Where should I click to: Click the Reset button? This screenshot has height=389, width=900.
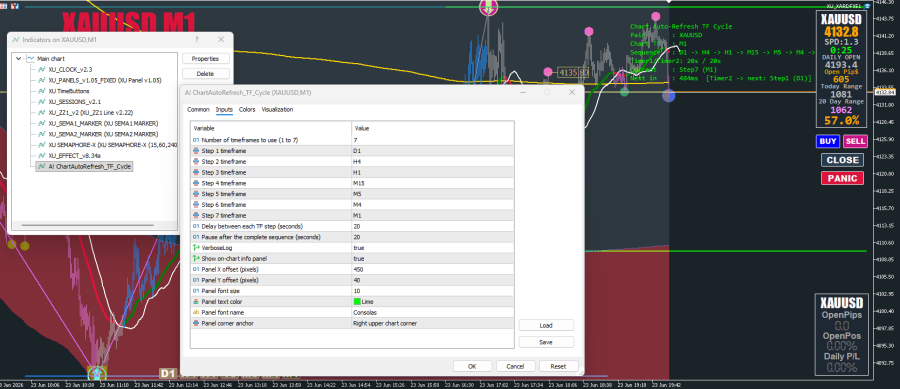tap(558, 366)
